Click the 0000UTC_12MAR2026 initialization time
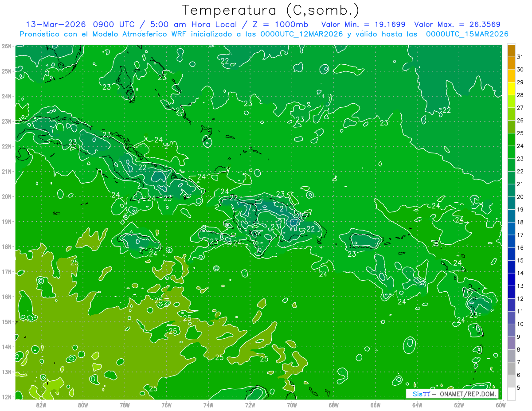This screenshot has width=532, height=411. 301,34
